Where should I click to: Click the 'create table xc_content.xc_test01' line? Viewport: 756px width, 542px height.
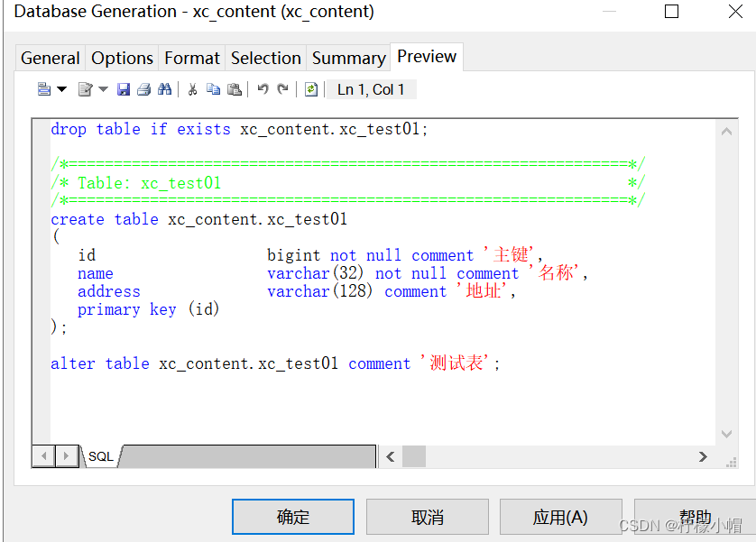tap(198, 219)
